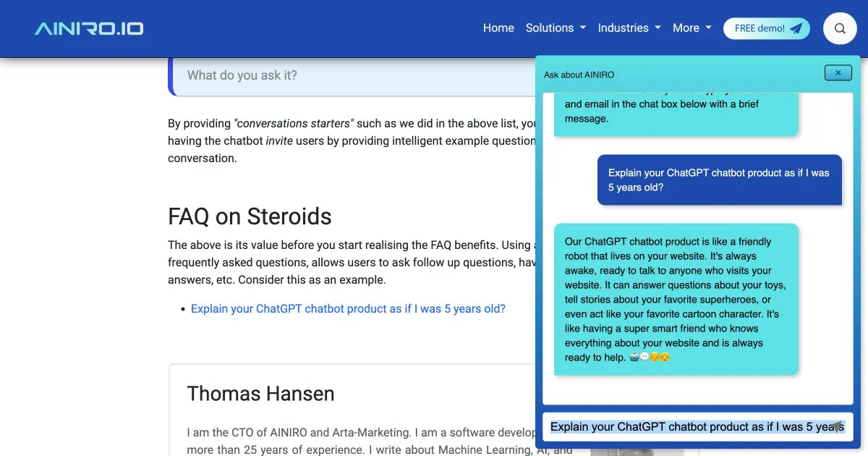Click the paper plane icon on FREE demo
Image resolution: width=868 pixels, height=456 pixels.
796,29
